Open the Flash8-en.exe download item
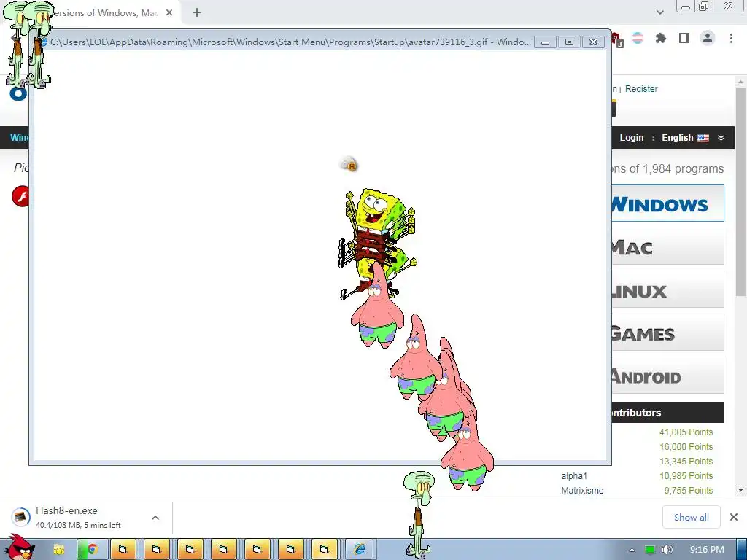The image size is (747, 560). 79,517
